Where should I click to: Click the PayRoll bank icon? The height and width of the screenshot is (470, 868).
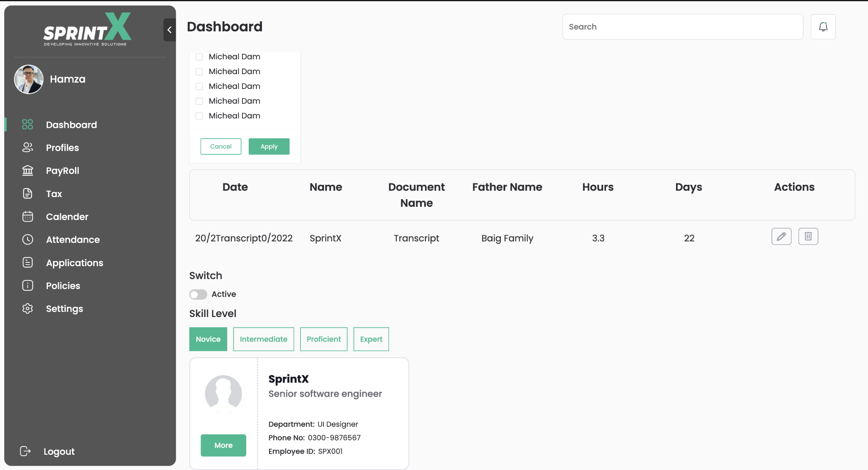tap(28, 170)
